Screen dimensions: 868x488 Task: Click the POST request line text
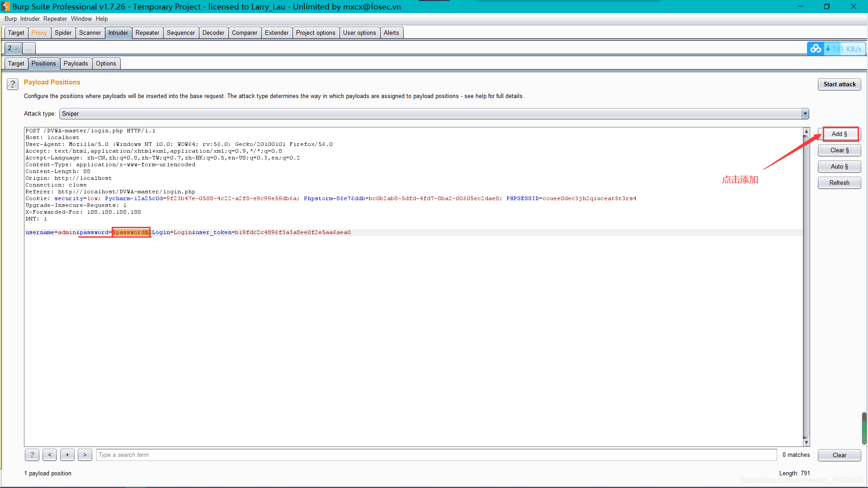pos(90,131)
